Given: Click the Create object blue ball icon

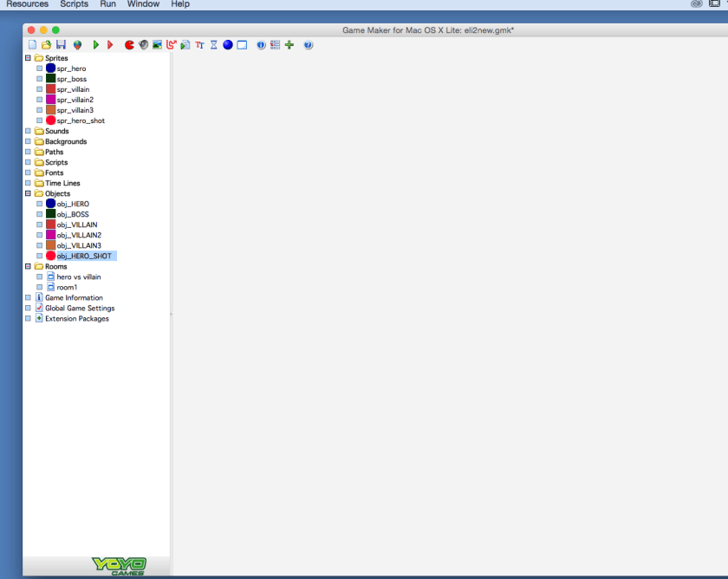Looking at the screenshot, I should coord(228,45).
